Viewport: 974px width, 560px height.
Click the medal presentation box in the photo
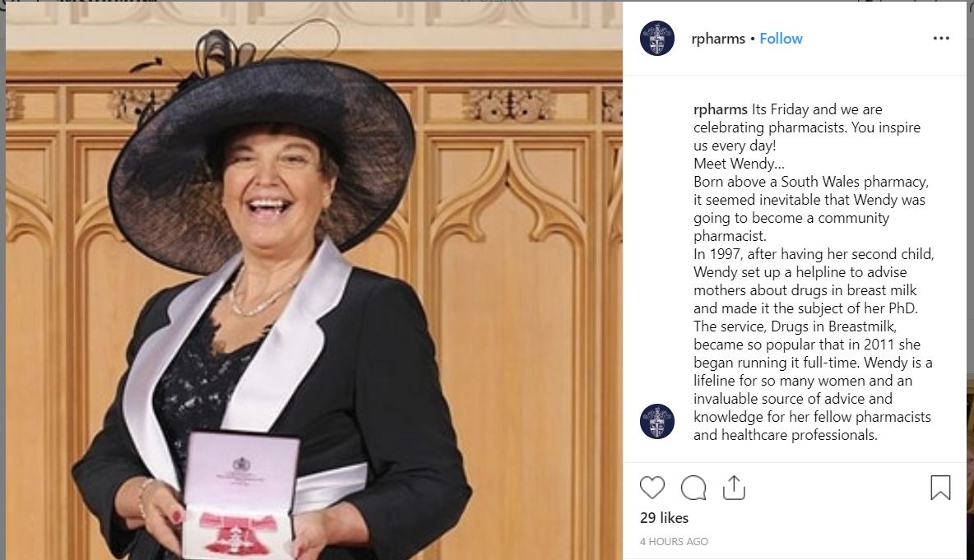click(239, 493)
